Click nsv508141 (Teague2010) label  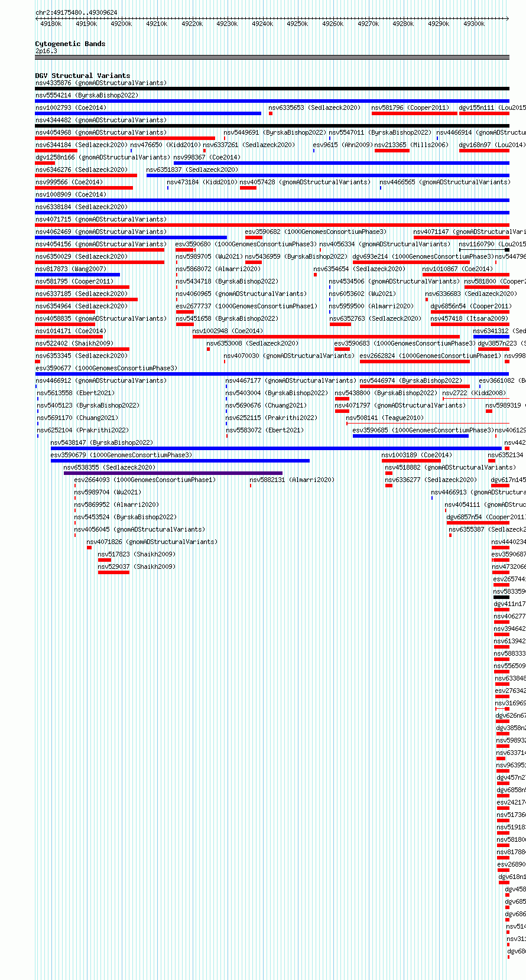pyautogui.click(x=385, y=418)
